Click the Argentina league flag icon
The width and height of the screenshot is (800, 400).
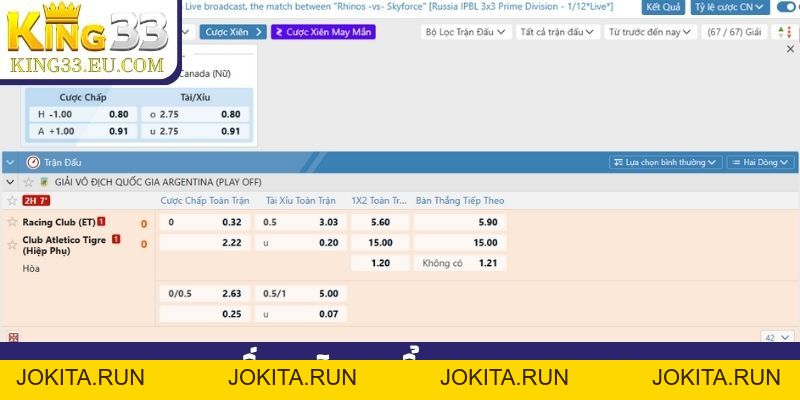tap(44, 182)
